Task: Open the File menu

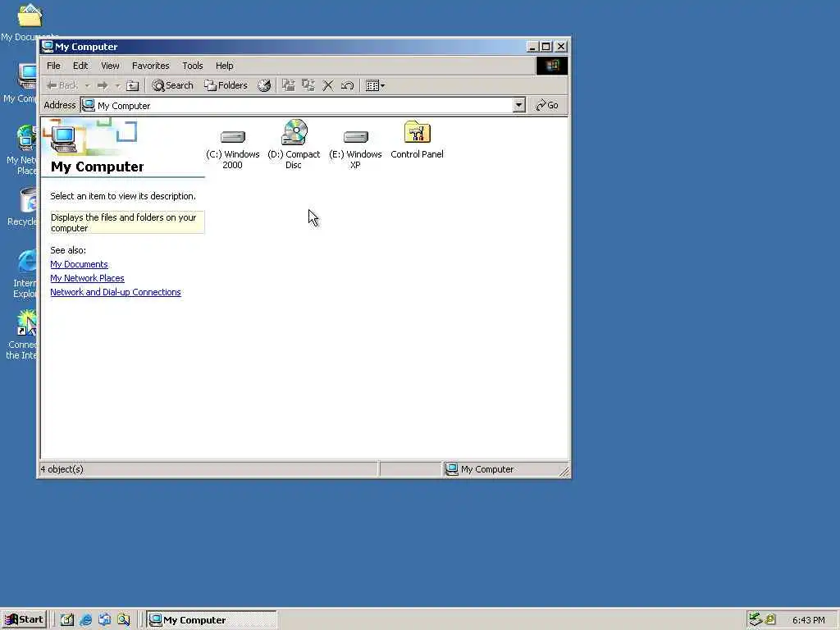Action: [53, 66]
